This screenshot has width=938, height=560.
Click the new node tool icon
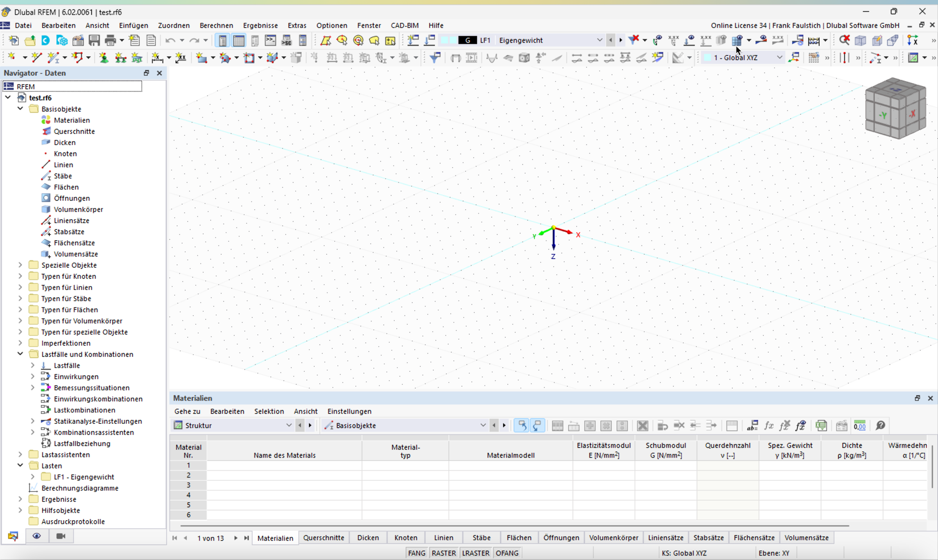click(x=12, y=58)
